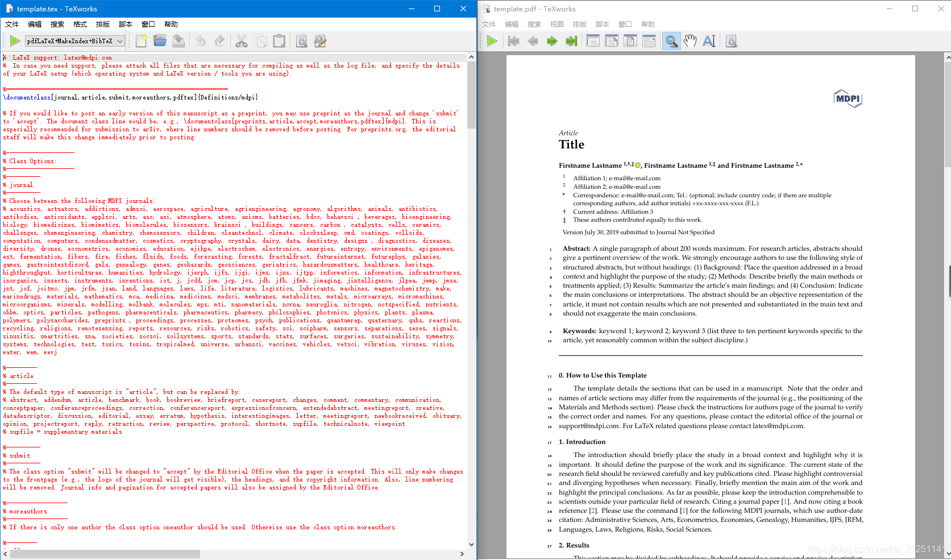The image size is (951, 560).
Task: Open 编辑 menu in template.tex window
Action: tap(35, 24)
